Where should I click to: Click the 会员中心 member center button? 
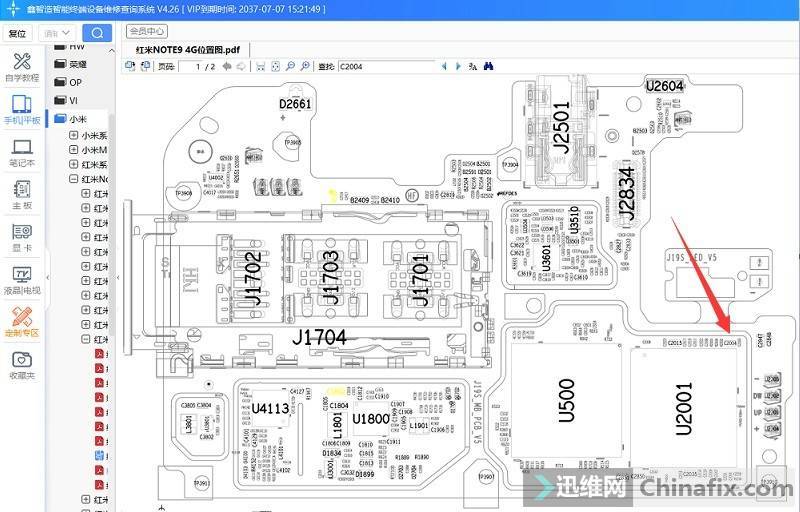click(x=147, y=31)
